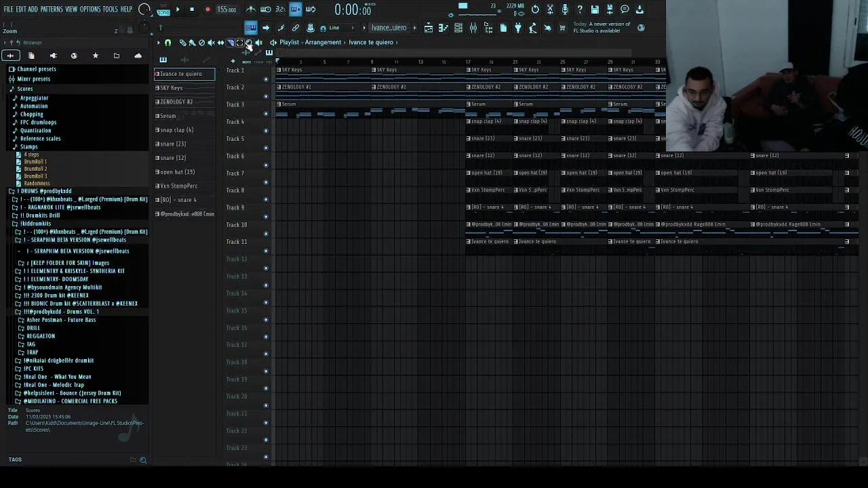The width and height of the screenshot is (868, 488).
Task: Choose the Select tool in playlist toolbar
Action: (x=239, y=43)
